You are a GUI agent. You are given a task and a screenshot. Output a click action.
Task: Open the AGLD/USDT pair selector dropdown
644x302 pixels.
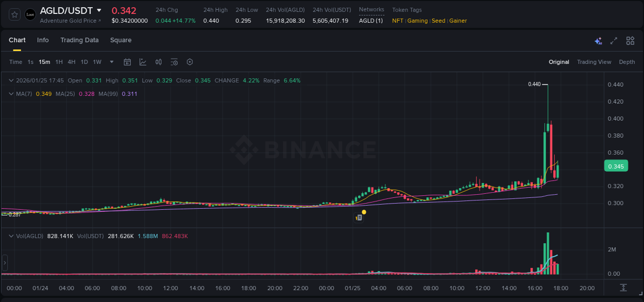tap(99, 10)
